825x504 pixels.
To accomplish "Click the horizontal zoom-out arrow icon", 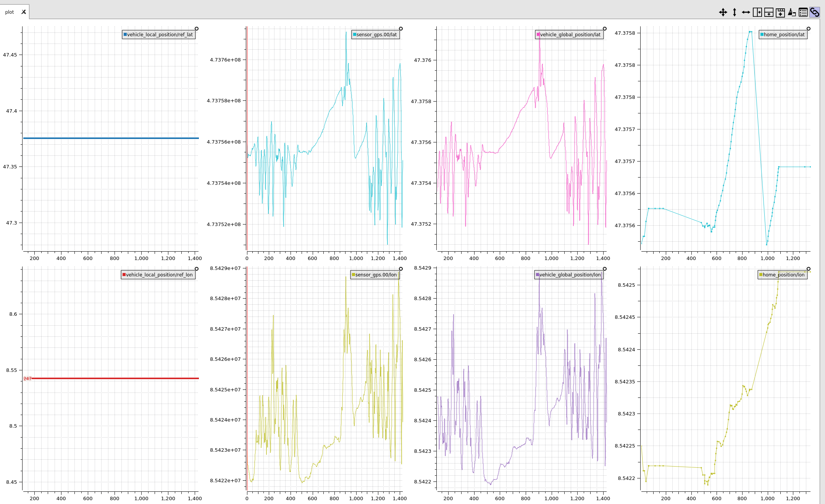I will click(x=746, y=12).
